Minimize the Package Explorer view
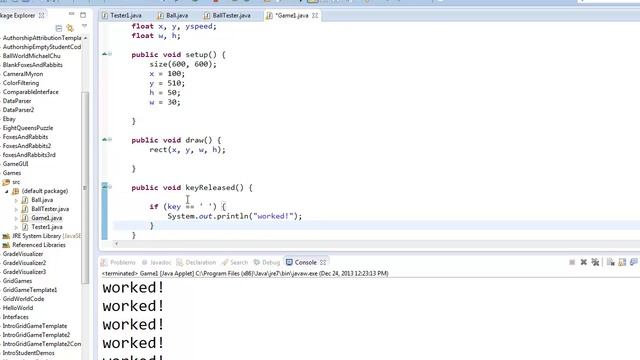The width and height of the screenshot is (640, 360). tap(72, 14)
